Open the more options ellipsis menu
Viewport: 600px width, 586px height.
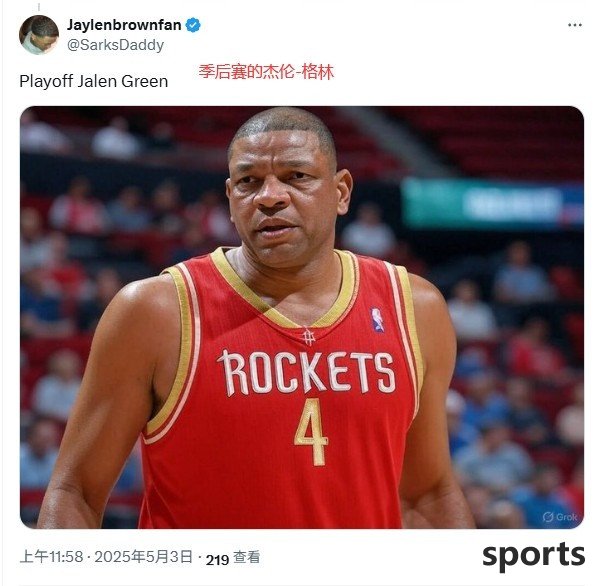[x=575, y=25]
